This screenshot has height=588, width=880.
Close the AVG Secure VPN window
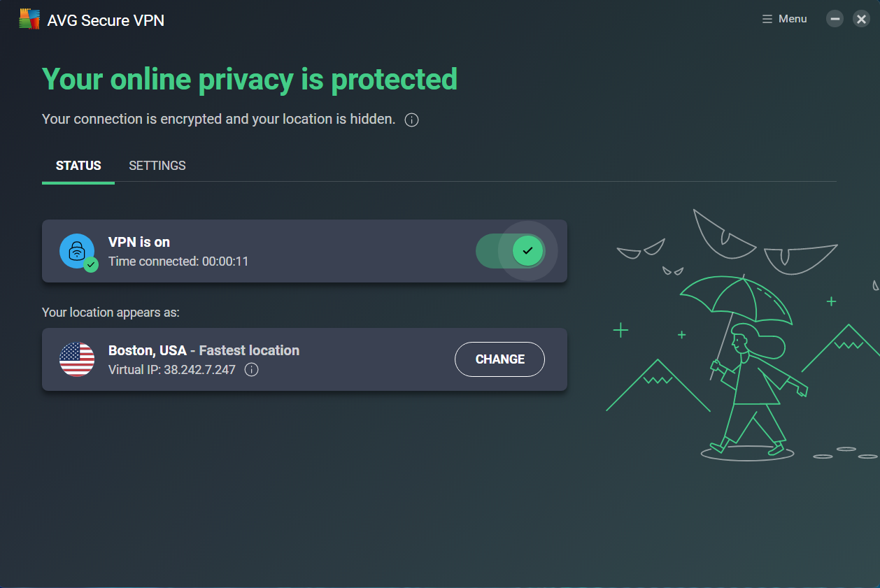(x=861, y=19)
